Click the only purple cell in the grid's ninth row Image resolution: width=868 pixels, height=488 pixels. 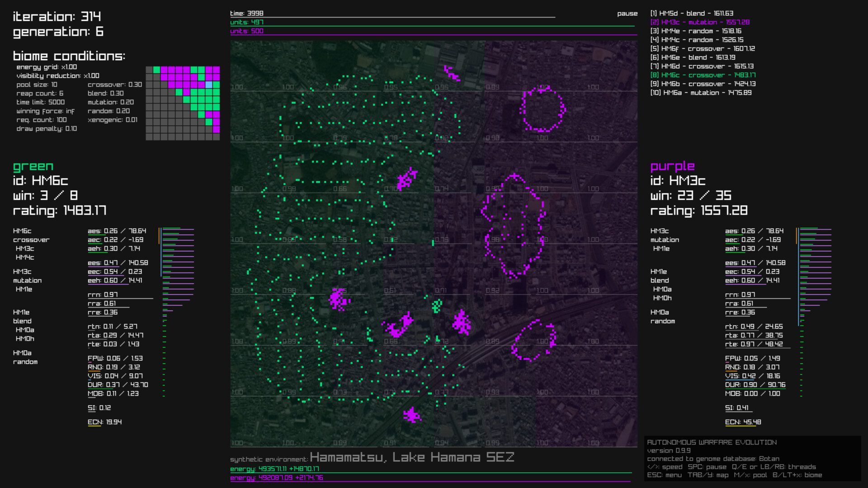coord(216,130)
